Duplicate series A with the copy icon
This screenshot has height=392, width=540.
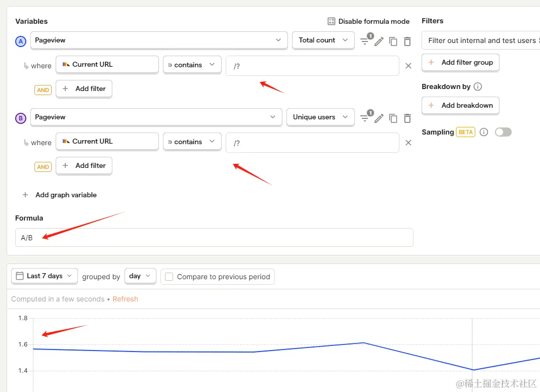(x=393, y=41)
